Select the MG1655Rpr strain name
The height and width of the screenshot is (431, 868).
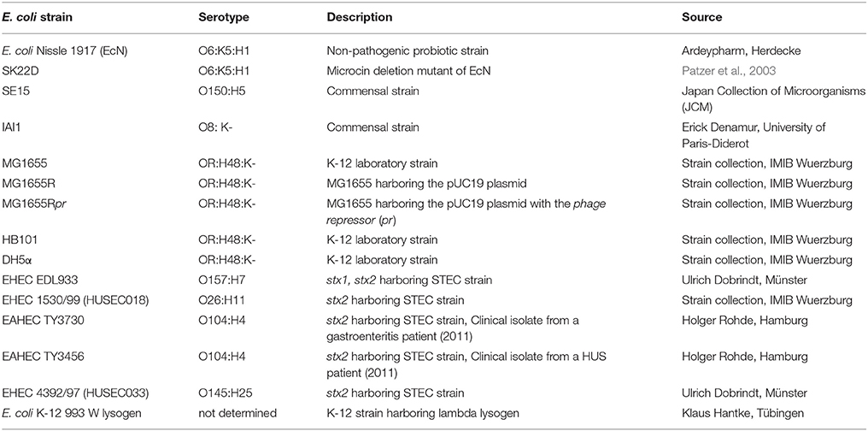[x=38, y=204]
